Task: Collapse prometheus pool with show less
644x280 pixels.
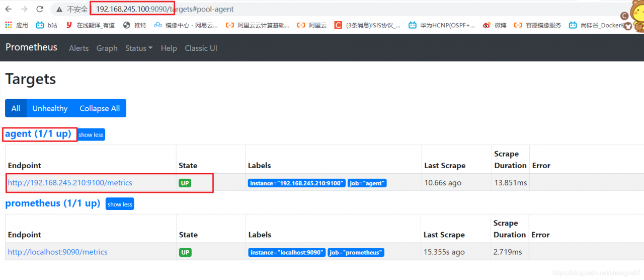Action: tap(120, 204)
